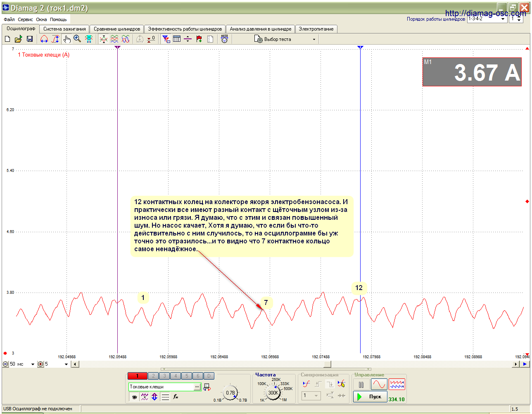Viewport: 532px width, 414px height.
Task: Click the grid table icon
Action: pyautogui.click(x=177, y=39)
